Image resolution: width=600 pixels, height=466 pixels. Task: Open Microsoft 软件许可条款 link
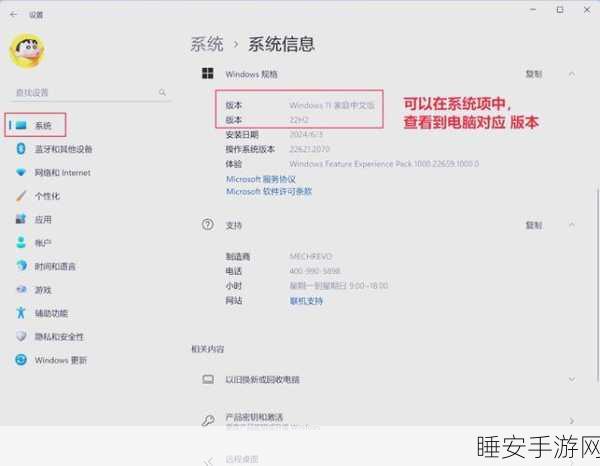(269, 192)
